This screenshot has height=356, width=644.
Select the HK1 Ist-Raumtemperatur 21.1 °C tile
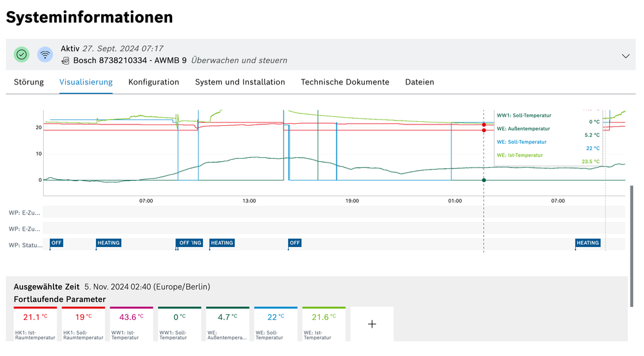35,324
